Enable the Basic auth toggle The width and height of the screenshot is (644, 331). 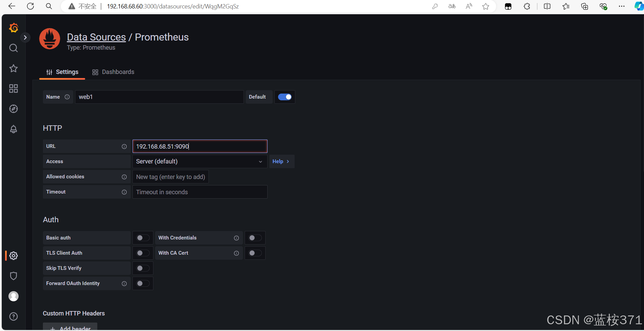click(x=143, y=238)
